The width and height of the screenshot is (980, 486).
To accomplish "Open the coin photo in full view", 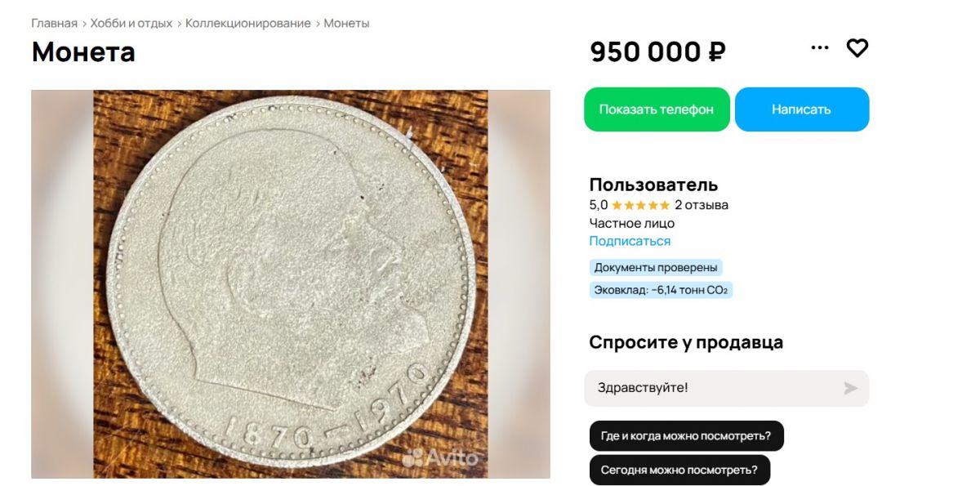I will (290, 283).
